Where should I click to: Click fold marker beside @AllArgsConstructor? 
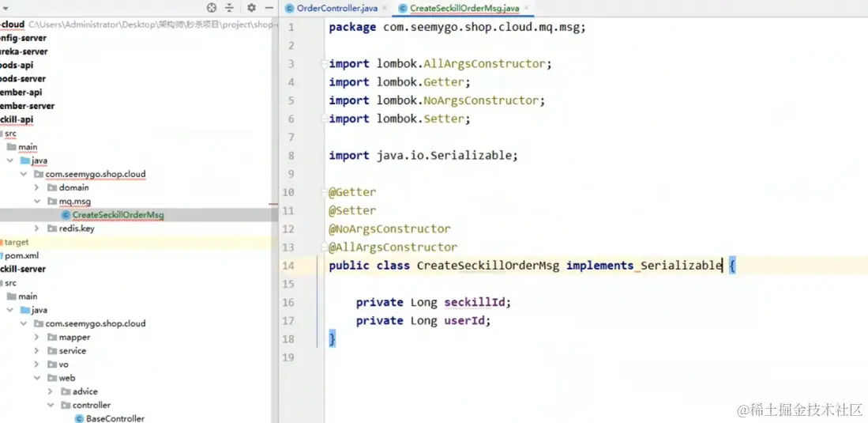point(325,247)
